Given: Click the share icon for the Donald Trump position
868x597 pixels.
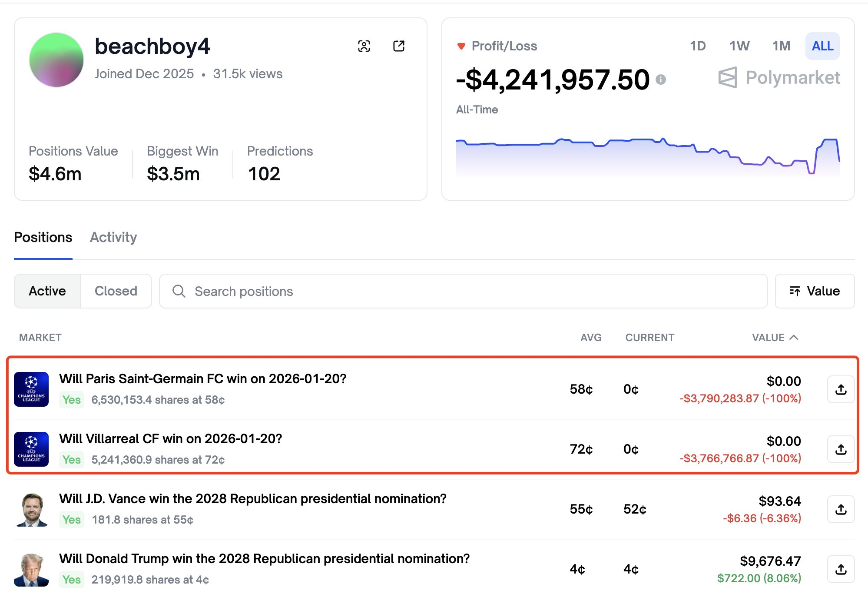Looking at the screenshot, I should pyautogui.click(x=841, y=569).
